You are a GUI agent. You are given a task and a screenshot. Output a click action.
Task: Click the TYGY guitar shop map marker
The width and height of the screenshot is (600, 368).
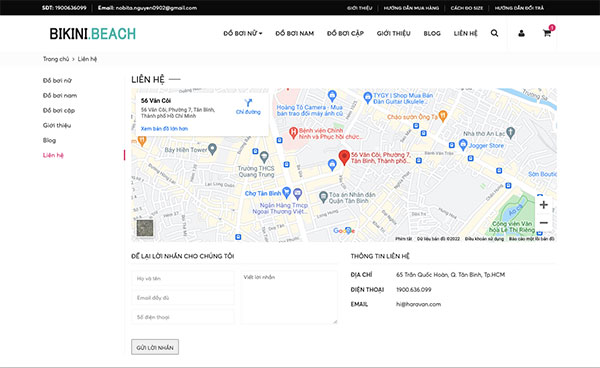coord(368,97)
